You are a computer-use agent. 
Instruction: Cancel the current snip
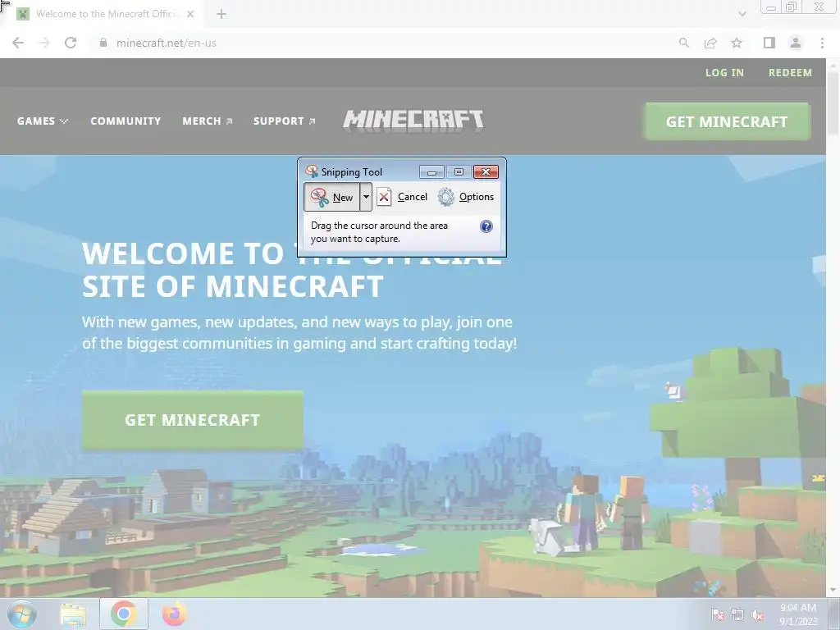point(402,197)
